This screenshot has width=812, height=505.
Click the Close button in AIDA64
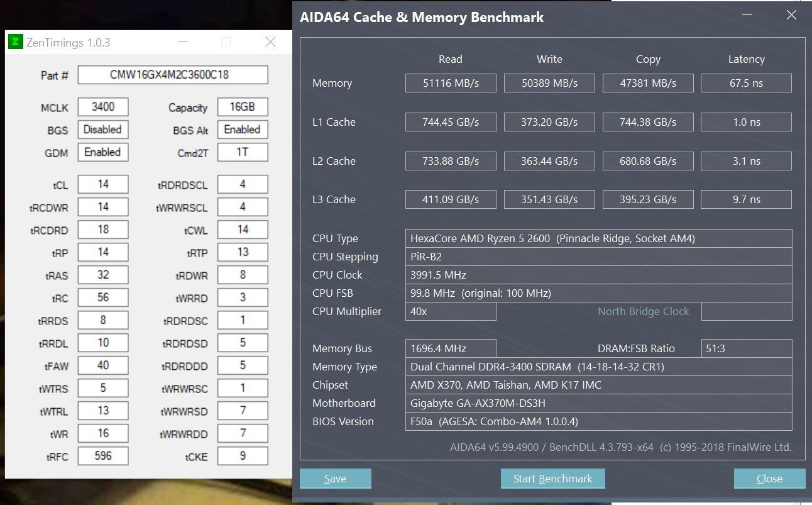(769, 479)
